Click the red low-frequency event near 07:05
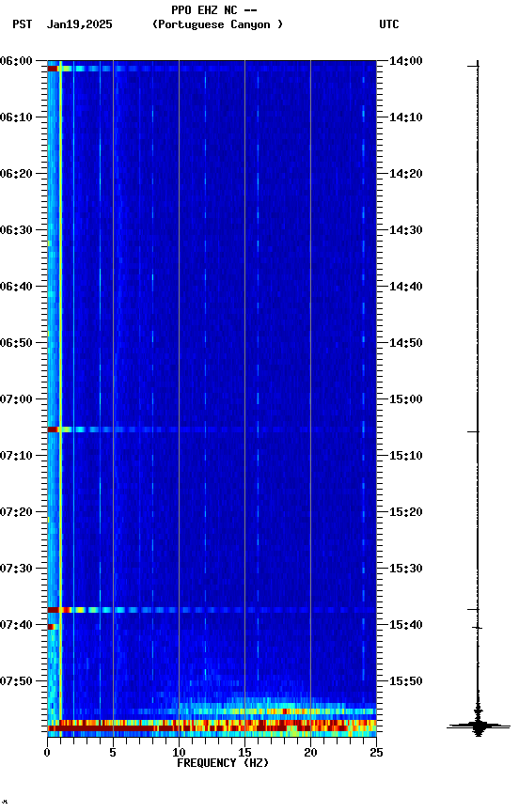Screen dimensions: 519x812 pyautogui.click(x=53, y=429)
